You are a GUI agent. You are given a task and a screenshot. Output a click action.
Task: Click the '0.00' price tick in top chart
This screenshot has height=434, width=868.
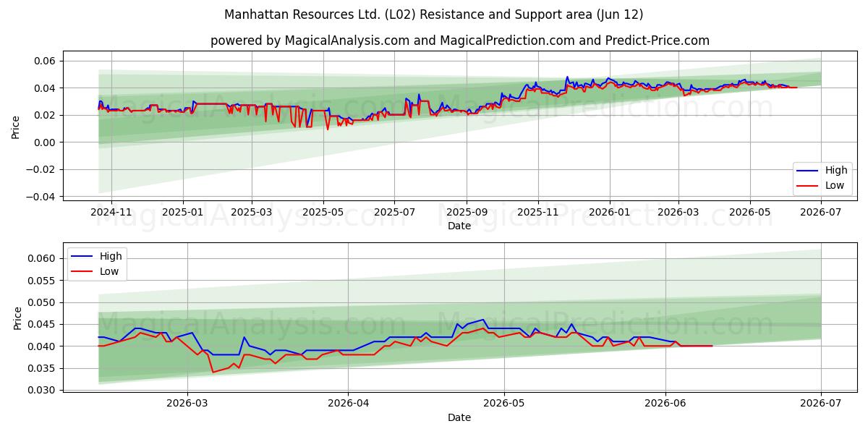click(46, 142)
